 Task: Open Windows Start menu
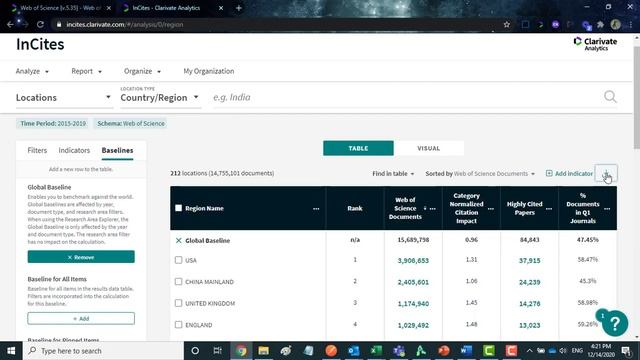click(11, 351)
